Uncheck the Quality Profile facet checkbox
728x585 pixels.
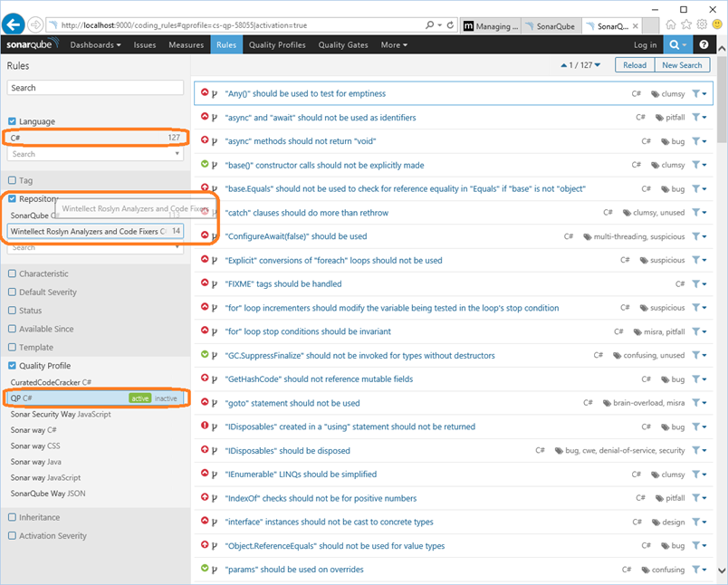[12, 366]
